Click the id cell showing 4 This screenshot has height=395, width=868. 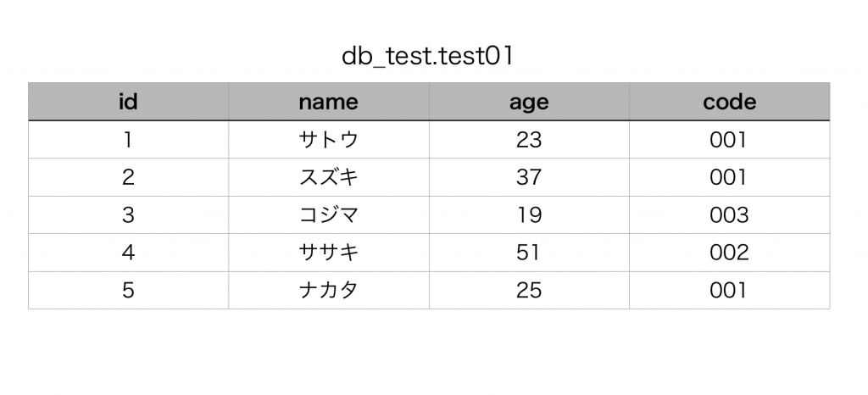[128, 253]
